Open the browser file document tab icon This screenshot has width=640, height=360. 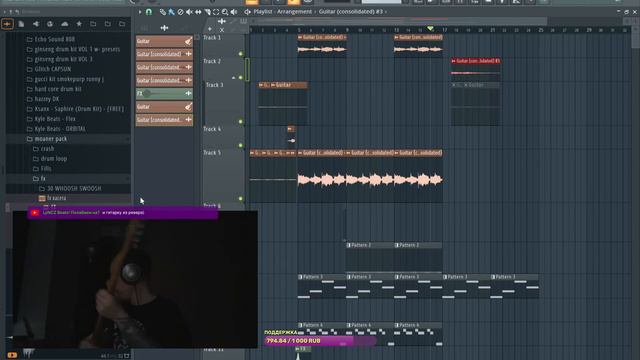click(x=21, y=24)
